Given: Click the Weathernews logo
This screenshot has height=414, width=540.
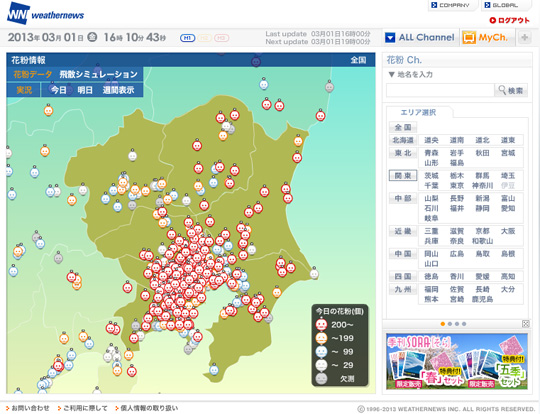Looking at the screenshot, I should tap(45, 13).
